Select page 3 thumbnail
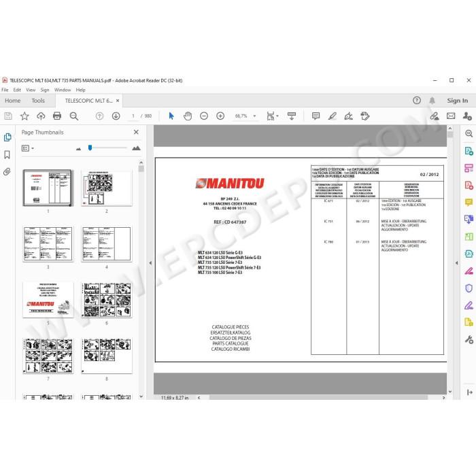 [x=48, y=243]
